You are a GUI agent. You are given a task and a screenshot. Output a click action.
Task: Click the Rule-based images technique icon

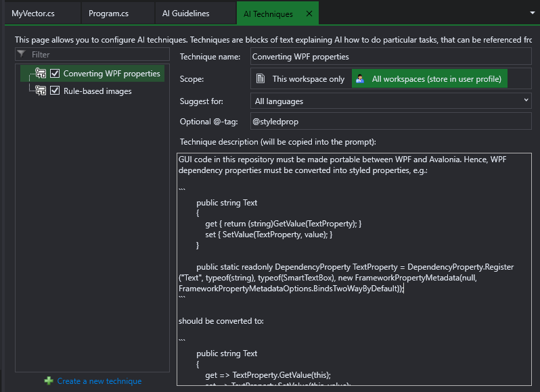[41, 91]
